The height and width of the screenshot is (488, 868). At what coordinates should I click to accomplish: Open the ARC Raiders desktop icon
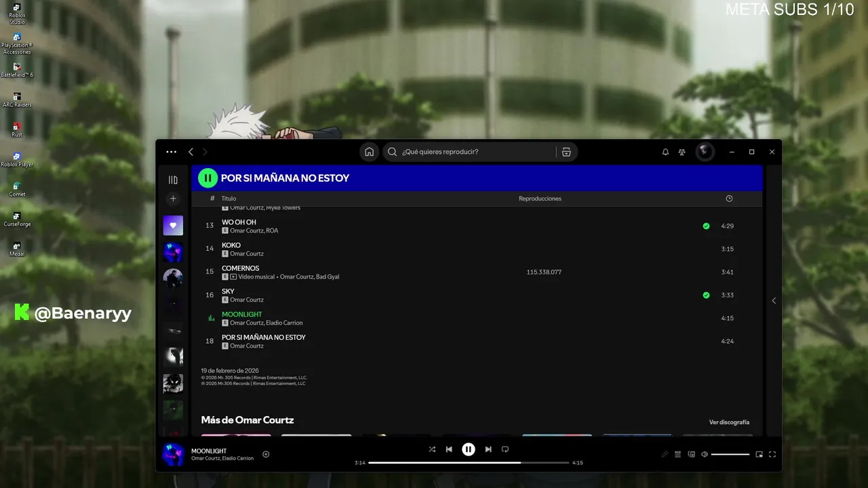coord(17,100)
